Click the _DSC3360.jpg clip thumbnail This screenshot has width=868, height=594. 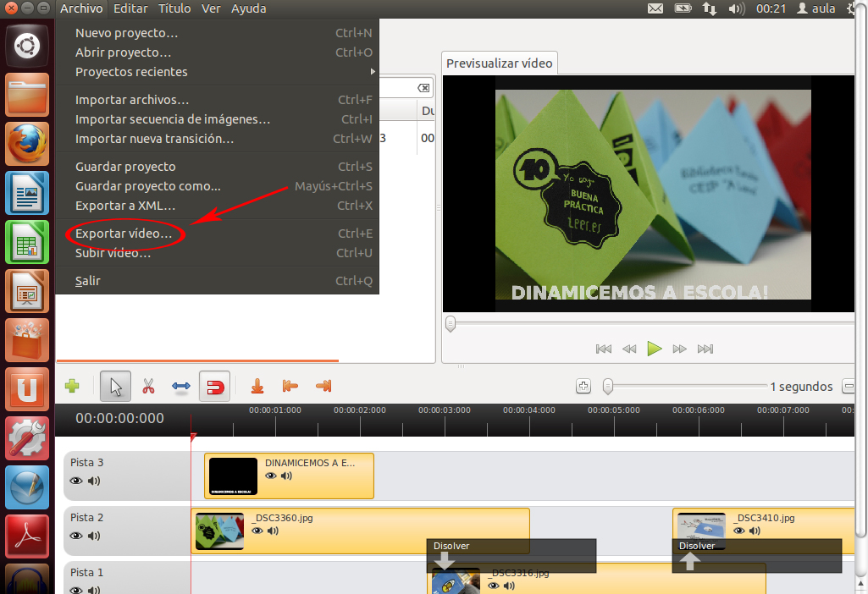219,531
